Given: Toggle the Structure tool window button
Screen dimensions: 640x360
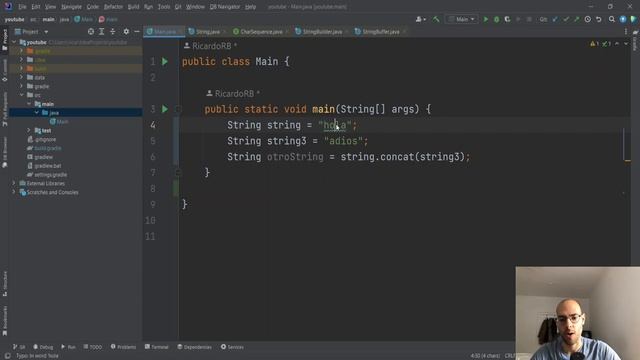Looking at the screenshot, I should (5, 283).
